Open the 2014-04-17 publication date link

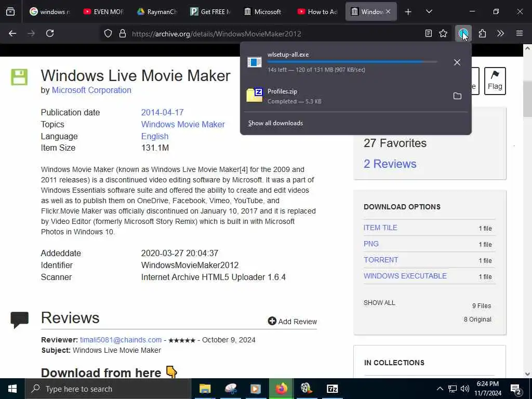(x=162, y=112)
